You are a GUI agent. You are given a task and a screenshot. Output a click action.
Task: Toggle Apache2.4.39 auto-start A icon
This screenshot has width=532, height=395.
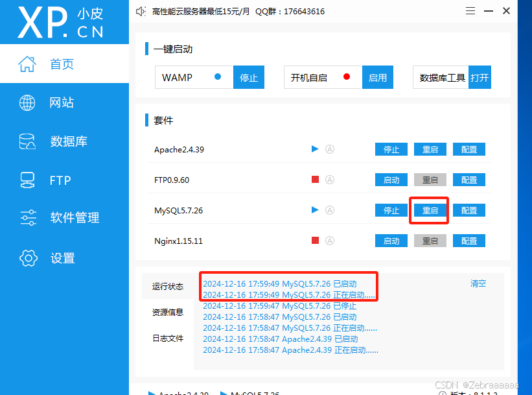coord(330,149)
